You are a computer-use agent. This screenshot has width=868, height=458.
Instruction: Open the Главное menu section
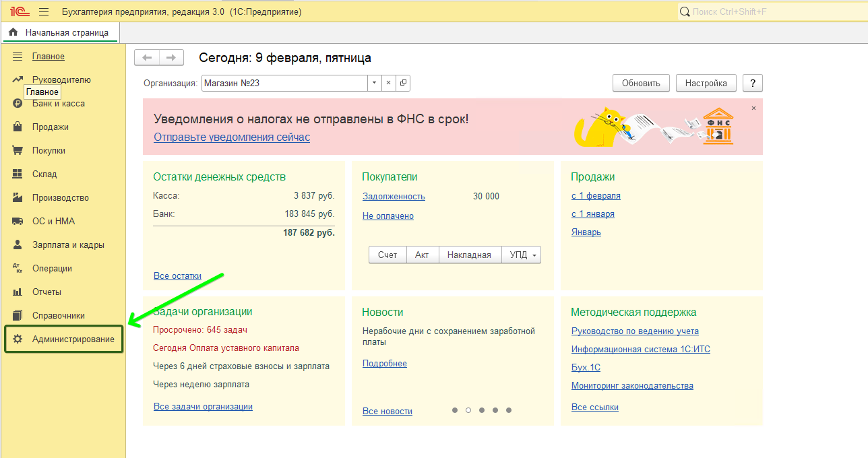pos(49,56)
